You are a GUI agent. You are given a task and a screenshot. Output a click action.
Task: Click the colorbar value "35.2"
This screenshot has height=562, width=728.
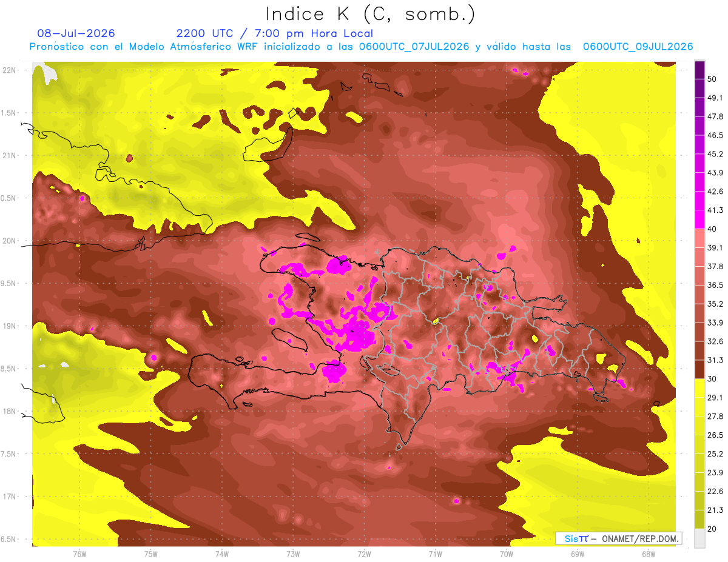(x=715, y=304)
